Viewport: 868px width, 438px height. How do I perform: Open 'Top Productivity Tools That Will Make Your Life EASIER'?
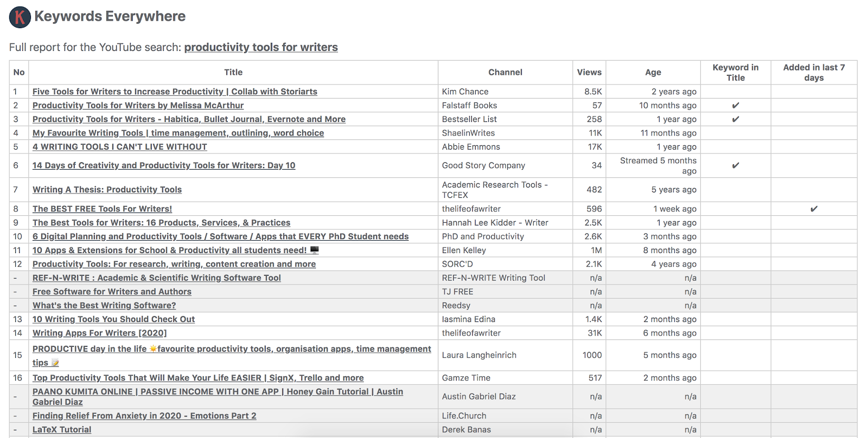[198, 378]
